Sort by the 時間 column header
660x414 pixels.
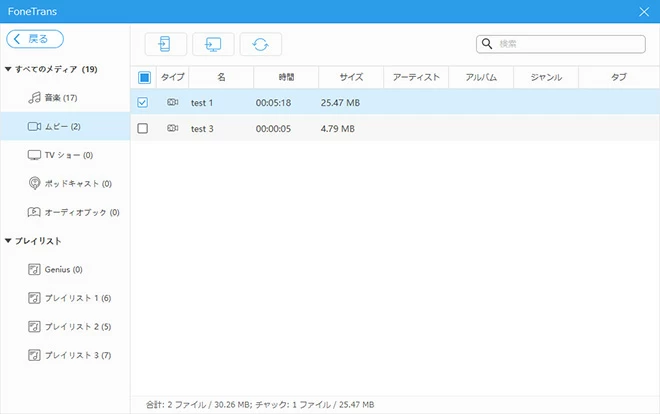point(286,77)
